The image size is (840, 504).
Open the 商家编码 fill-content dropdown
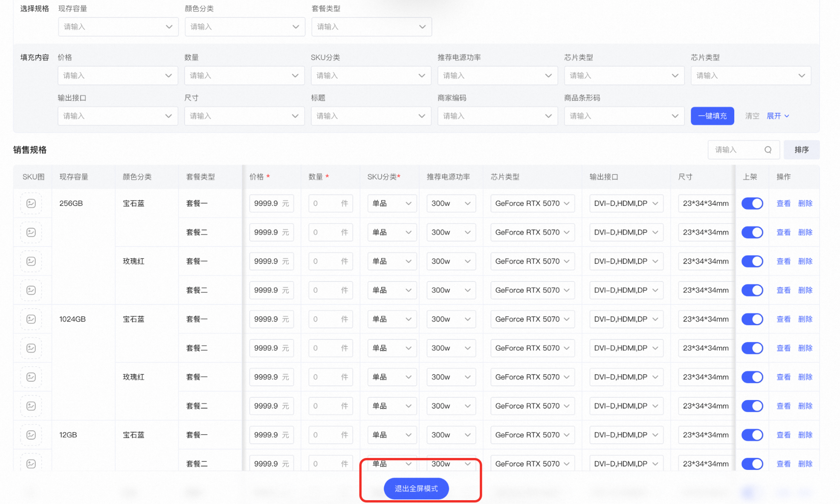coord(498,116)
